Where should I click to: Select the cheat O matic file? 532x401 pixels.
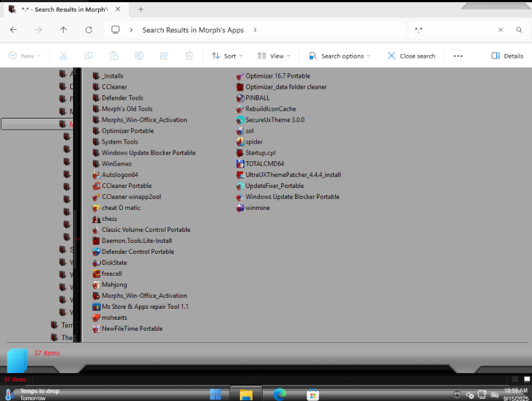click(116, 208)
